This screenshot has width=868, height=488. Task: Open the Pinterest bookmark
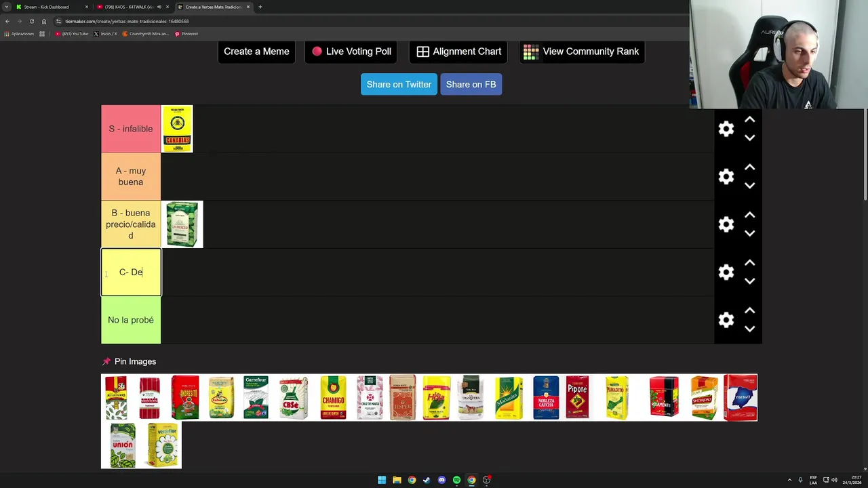click(186, 34)
